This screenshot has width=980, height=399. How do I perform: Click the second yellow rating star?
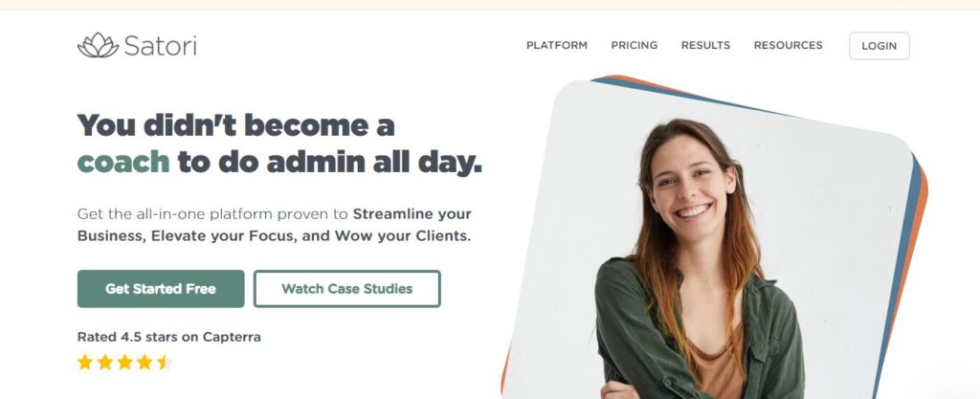105,362
